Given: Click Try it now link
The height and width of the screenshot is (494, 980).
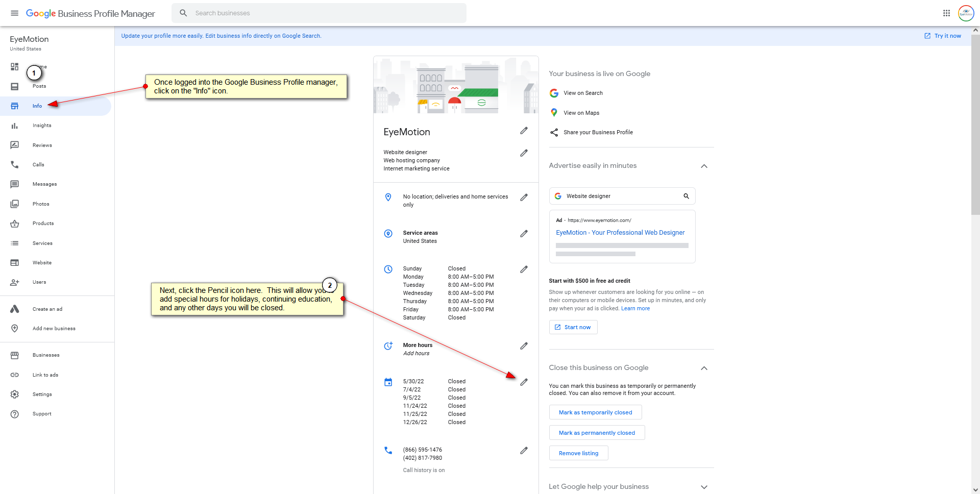Looking at the screenshot, I should coord(943,36).
